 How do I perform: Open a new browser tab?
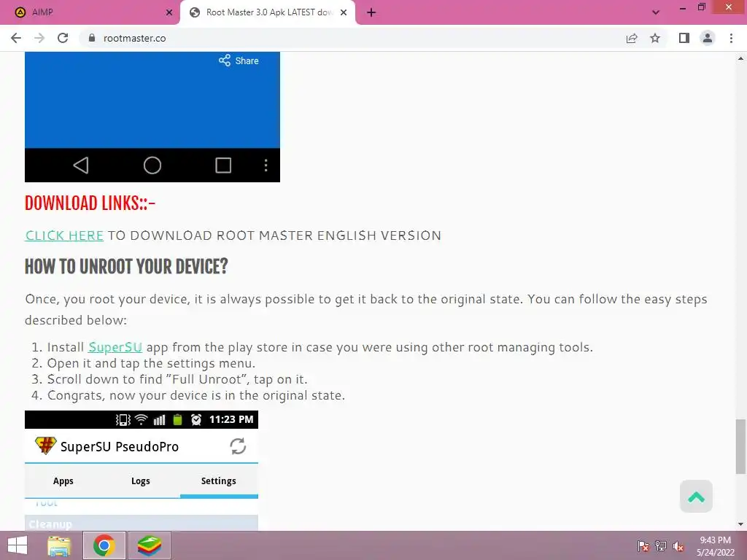(371, 13)
